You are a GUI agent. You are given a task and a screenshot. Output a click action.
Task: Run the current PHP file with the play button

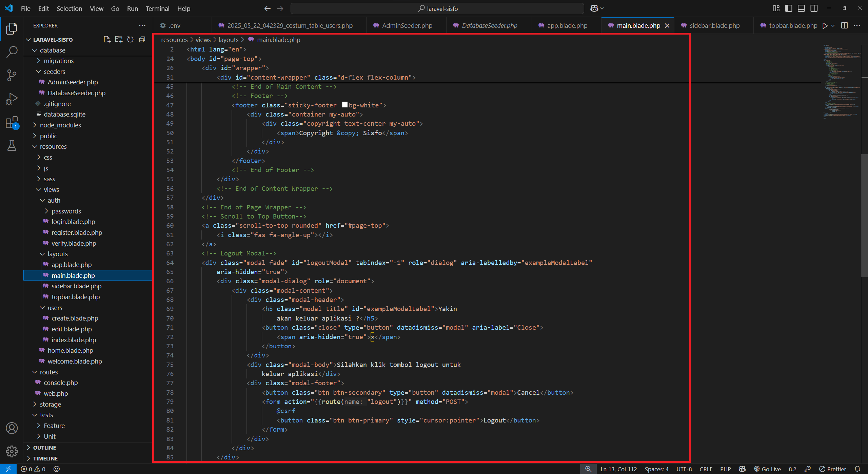[x=825, y=25]
